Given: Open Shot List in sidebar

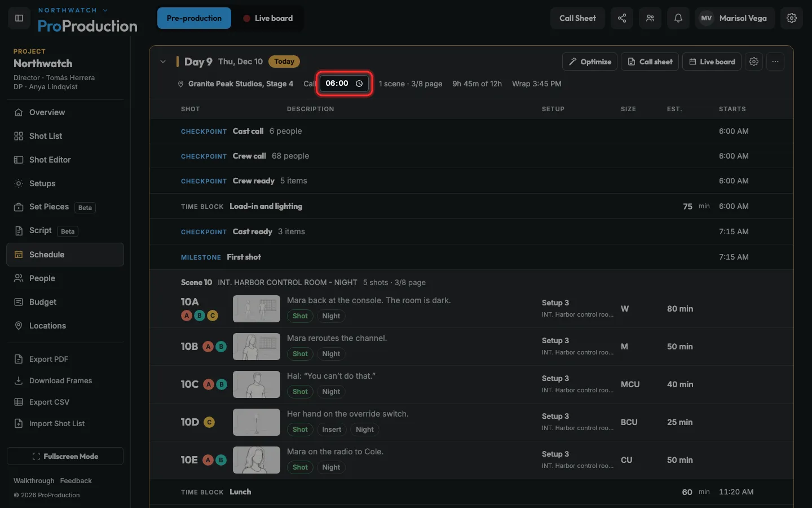Looking at the screenshot, I should [65, 136].
